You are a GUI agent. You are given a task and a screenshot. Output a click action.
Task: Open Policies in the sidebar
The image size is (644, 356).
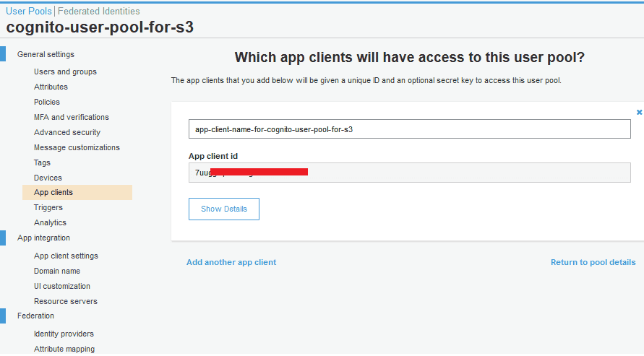47,102
